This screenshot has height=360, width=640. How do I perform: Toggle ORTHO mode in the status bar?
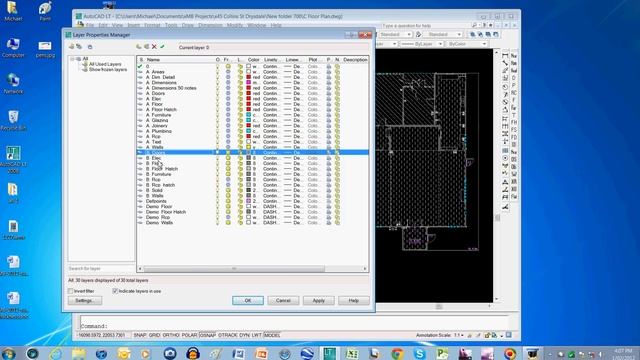(171, 335)
